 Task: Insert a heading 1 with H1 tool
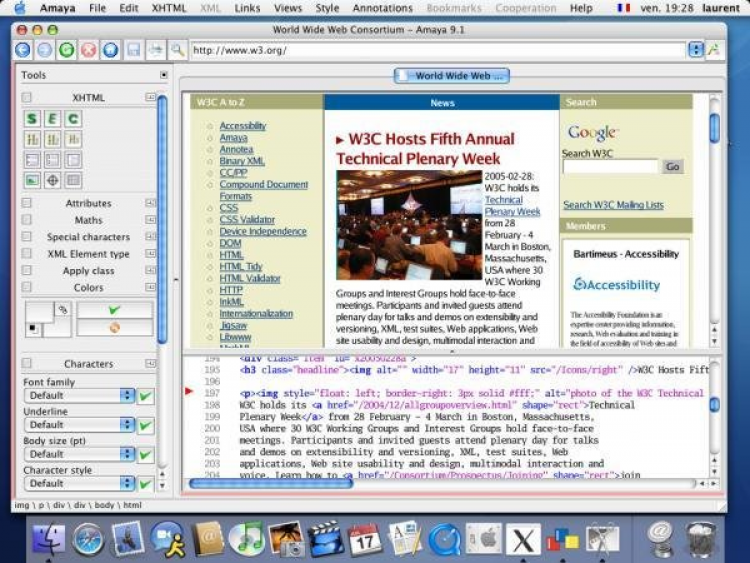click(32, 139)
